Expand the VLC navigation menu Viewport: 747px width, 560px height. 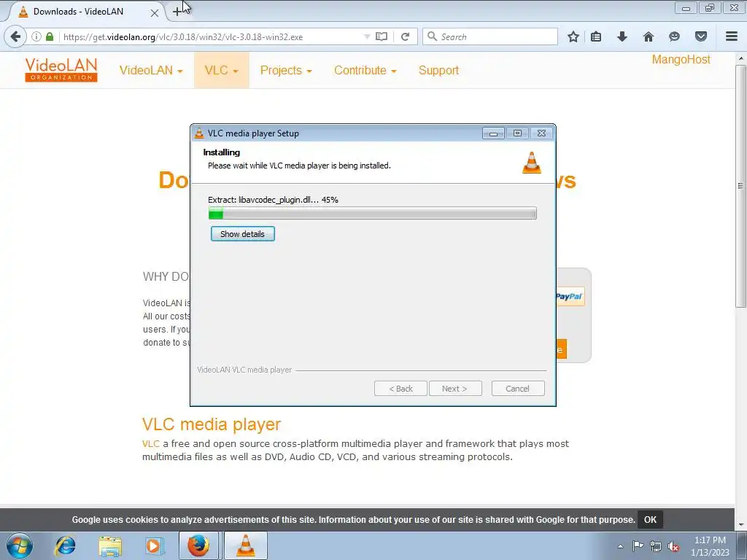222,71
